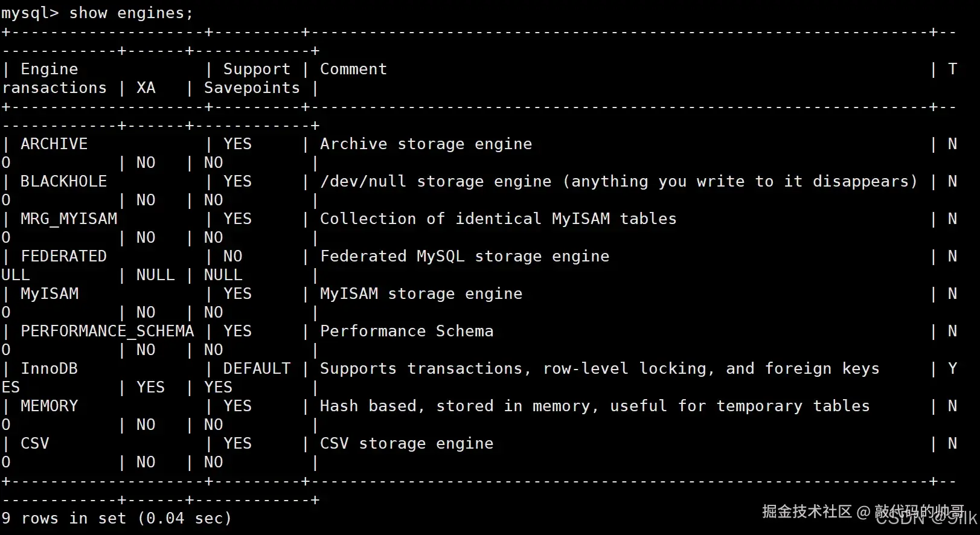This screenshot has width=980, height=535.
Task: Click the "Federated MySQL storage engine" comment
Action: pyautogui.click(x=464, y=257)
